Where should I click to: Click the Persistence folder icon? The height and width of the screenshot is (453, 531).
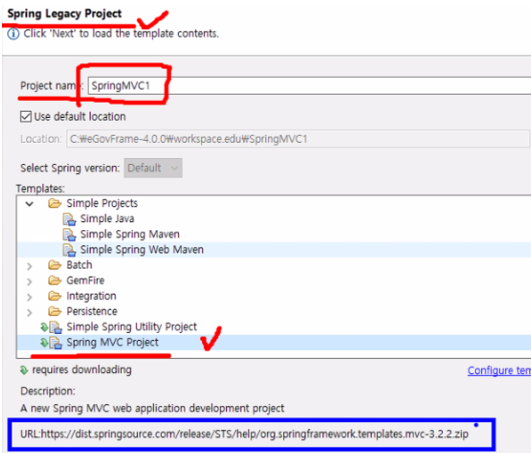pyautogui.click(x=55, y=311)
